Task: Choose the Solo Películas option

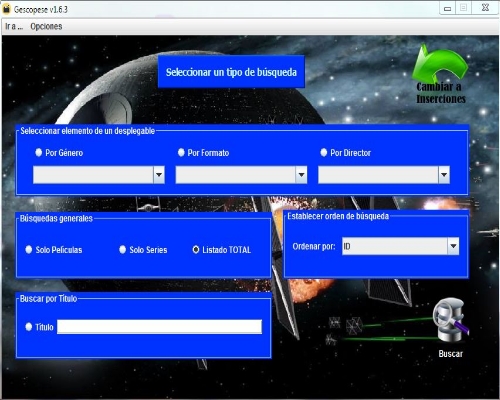Action: [x=29, y=250]
